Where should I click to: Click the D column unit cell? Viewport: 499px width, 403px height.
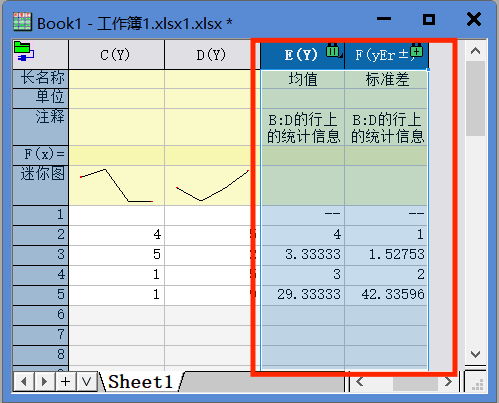pos(212,98)
